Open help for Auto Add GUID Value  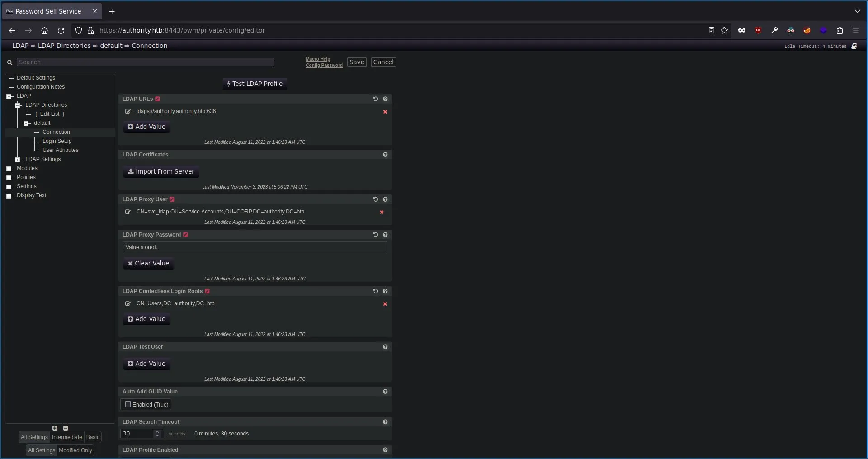click(x=385, y=392)
